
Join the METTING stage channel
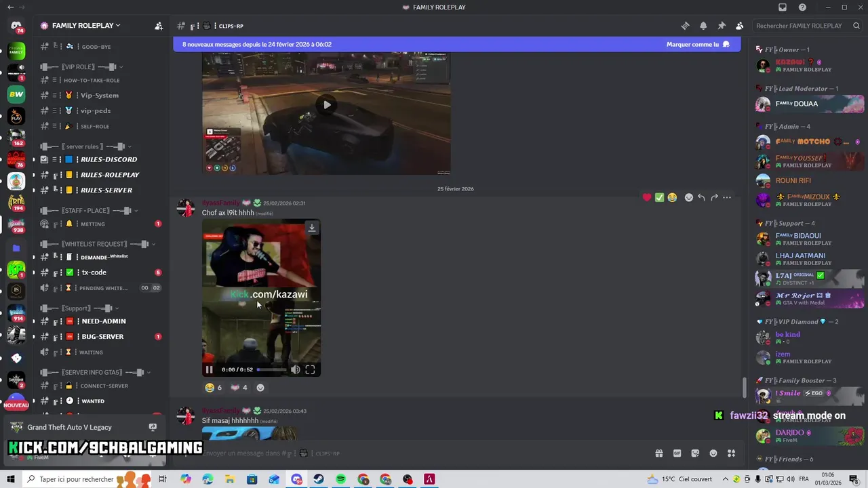(100, 224)
